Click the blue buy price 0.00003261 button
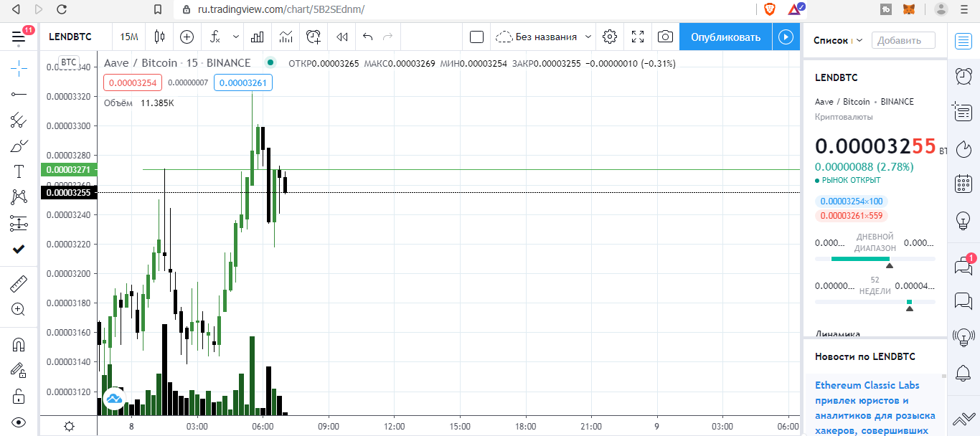The image size is (980, 436). [x=242, y=82]
